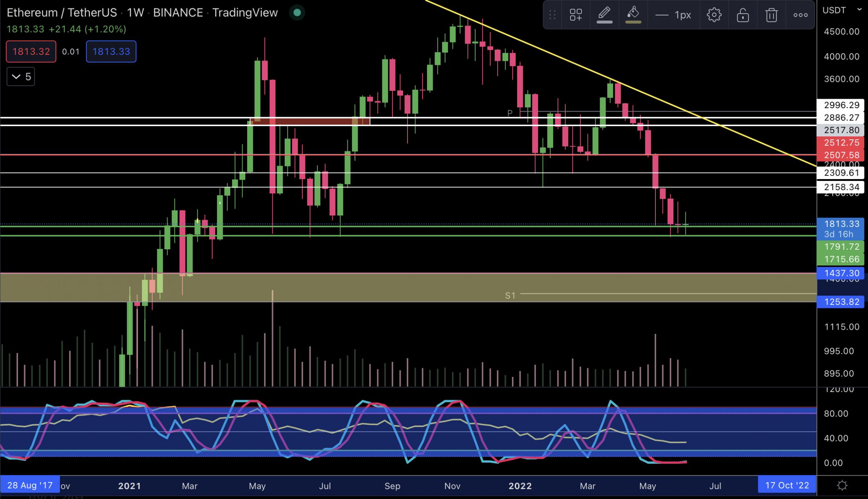Click the 4000.00 price scale label
This screenshot has height=499, width=868.
click(841, 57)
